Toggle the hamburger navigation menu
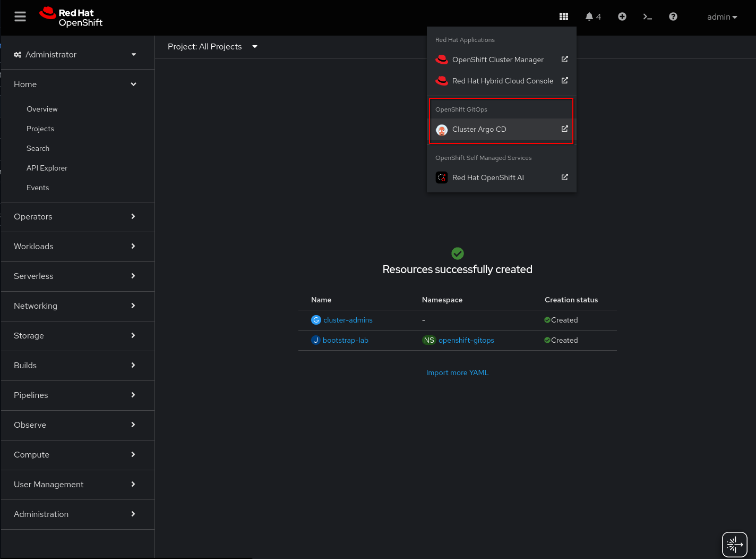The image size is (756, 559). (20, 16)
